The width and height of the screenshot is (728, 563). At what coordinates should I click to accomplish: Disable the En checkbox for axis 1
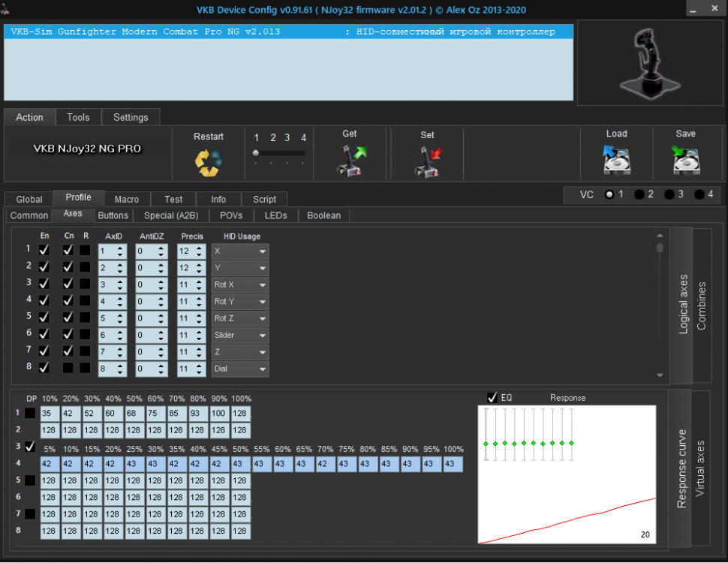pos(44,250)
